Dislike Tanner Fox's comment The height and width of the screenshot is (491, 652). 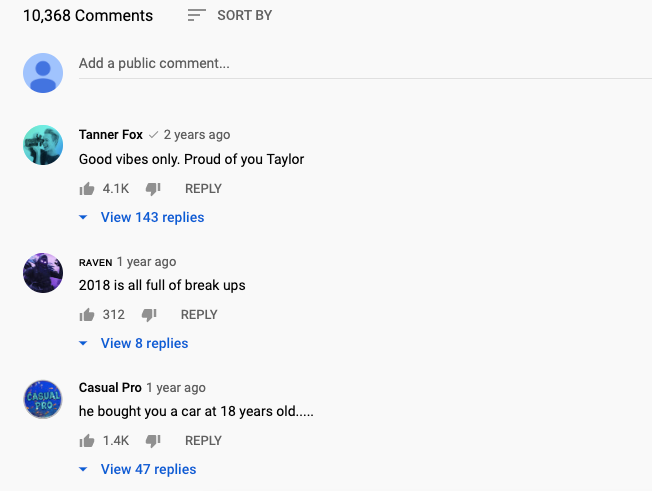pyautogui.click(x=152, y=189)
